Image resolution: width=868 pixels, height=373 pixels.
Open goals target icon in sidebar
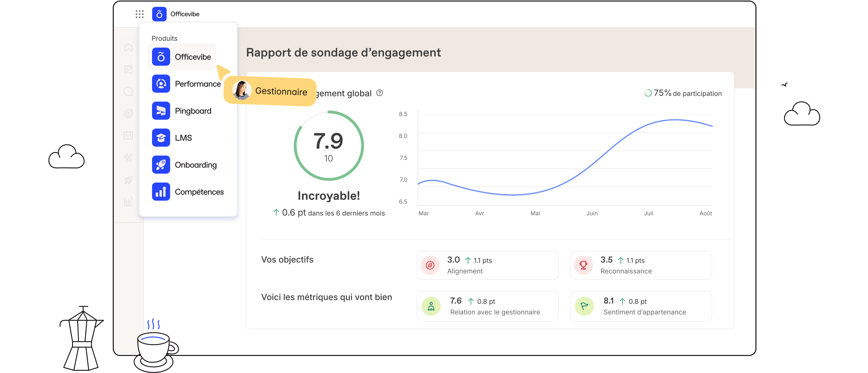128,113
